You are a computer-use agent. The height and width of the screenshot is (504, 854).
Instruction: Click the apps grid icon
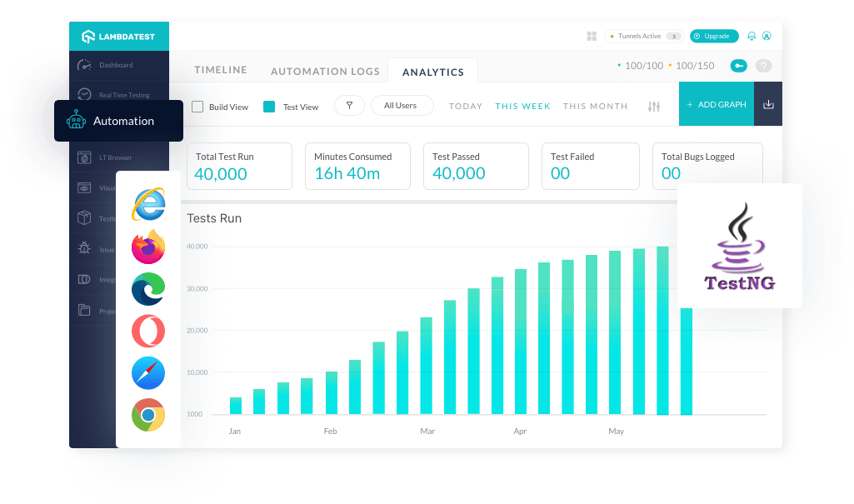click(592, 36)
